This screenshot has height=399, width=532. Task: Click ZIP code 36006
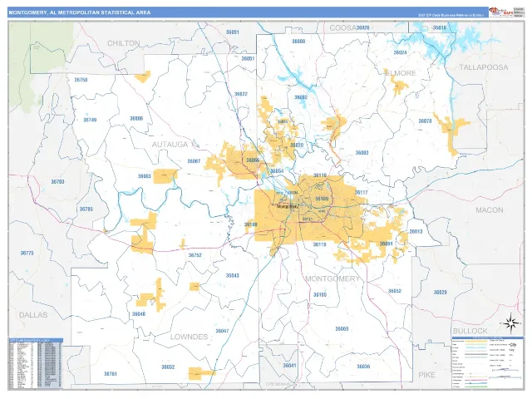(x=136, y=119)
